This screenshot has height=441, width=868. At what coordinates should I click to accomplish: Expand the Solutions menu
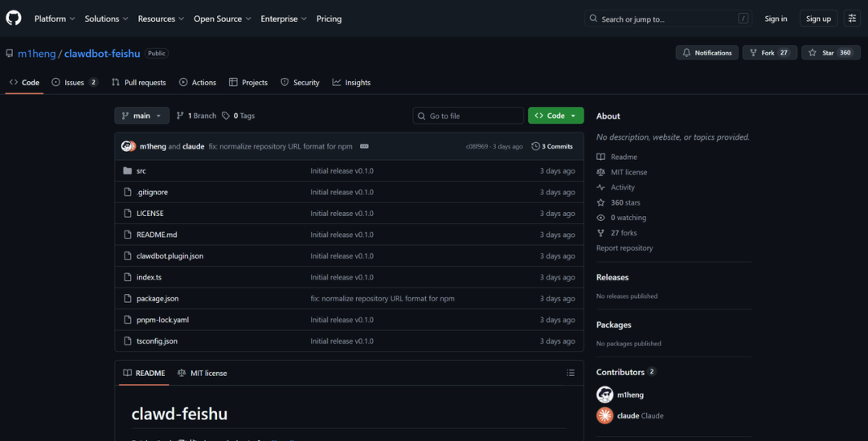[106, 18]
